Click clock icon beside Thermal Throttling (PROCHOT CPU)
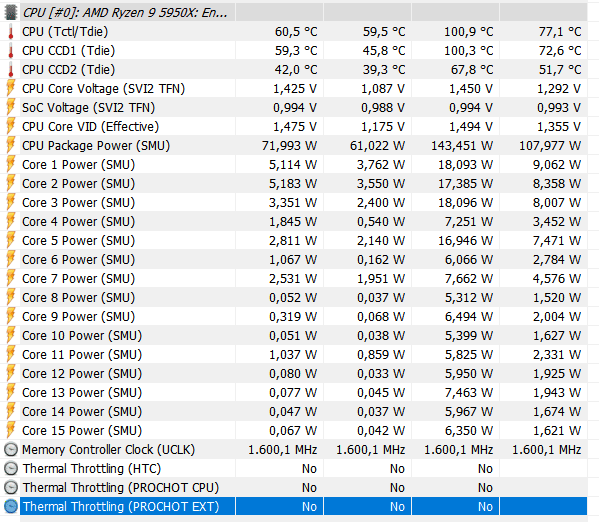 (11, 487)
